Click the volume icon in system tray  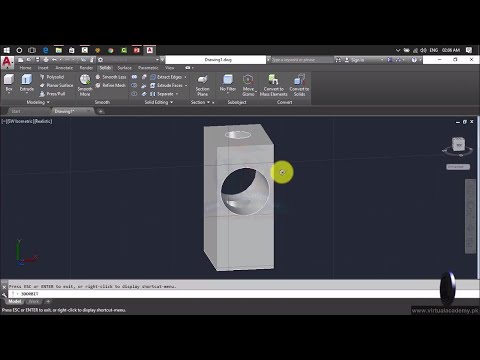(x=423, y=50)
